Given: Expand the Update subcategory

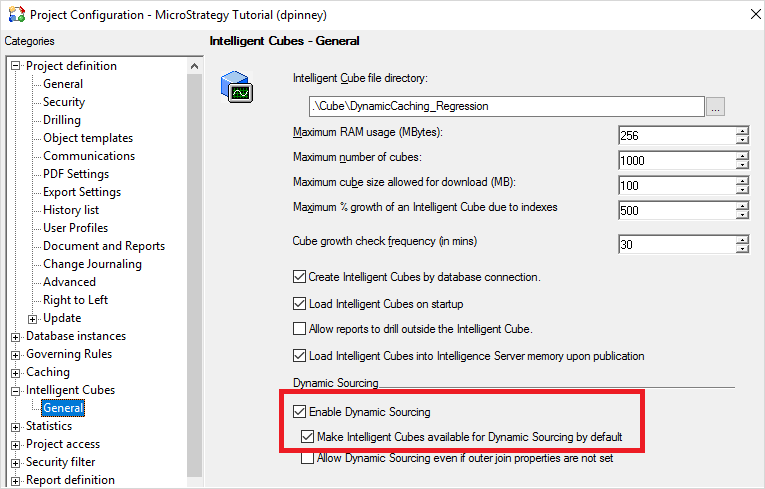Looking at the screenshot, I should pyautogui.click(x=33, y=318).
